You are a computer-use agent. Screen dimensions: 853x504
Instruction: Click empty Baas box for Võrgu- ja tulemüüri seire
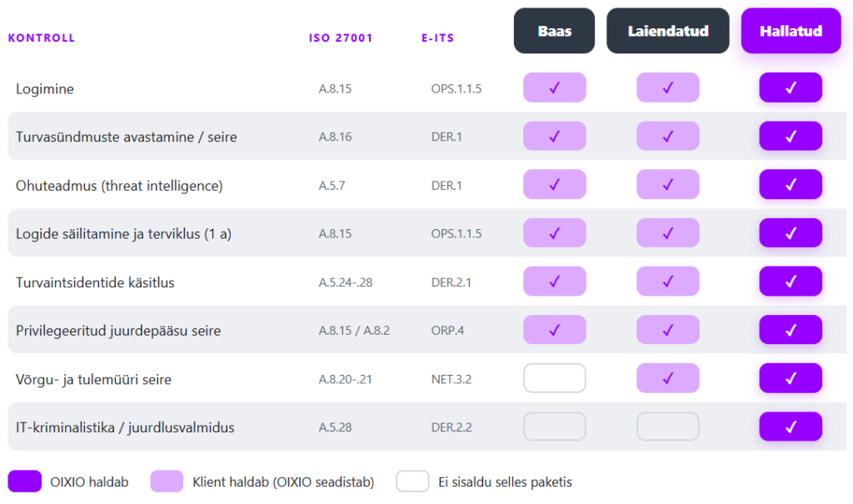point(554,378)
